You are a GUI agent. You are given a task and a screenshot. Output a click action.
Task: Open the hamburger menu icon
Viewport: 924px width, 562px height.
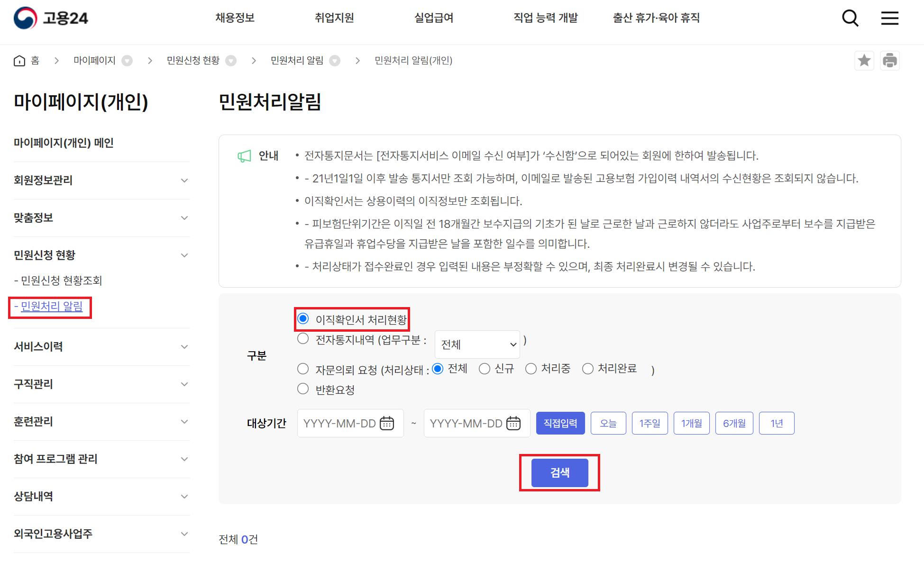(889, 18)
